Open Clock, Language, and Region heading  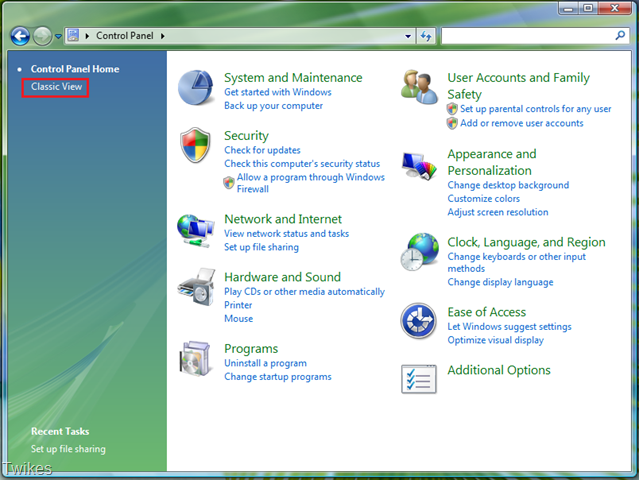526,242
